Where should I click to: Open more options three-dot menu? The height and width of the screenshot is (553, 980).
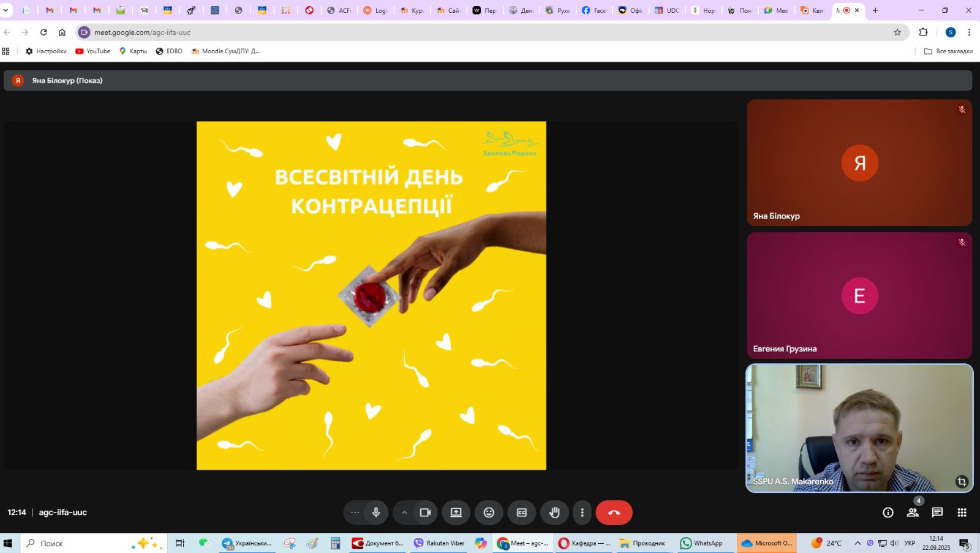coord(582,513)
